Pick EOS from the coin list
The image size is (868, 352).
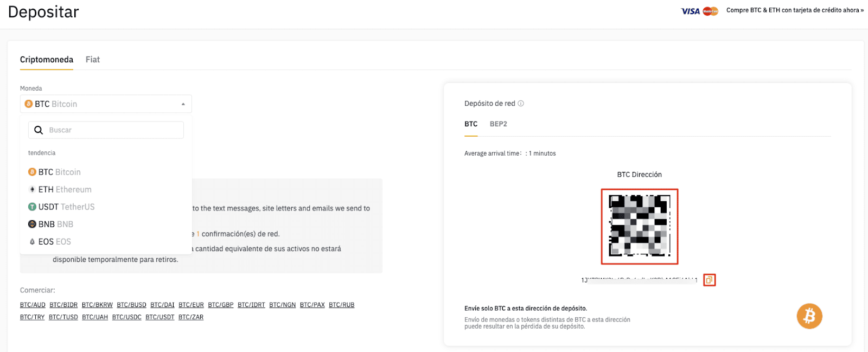tap(106, 241)
